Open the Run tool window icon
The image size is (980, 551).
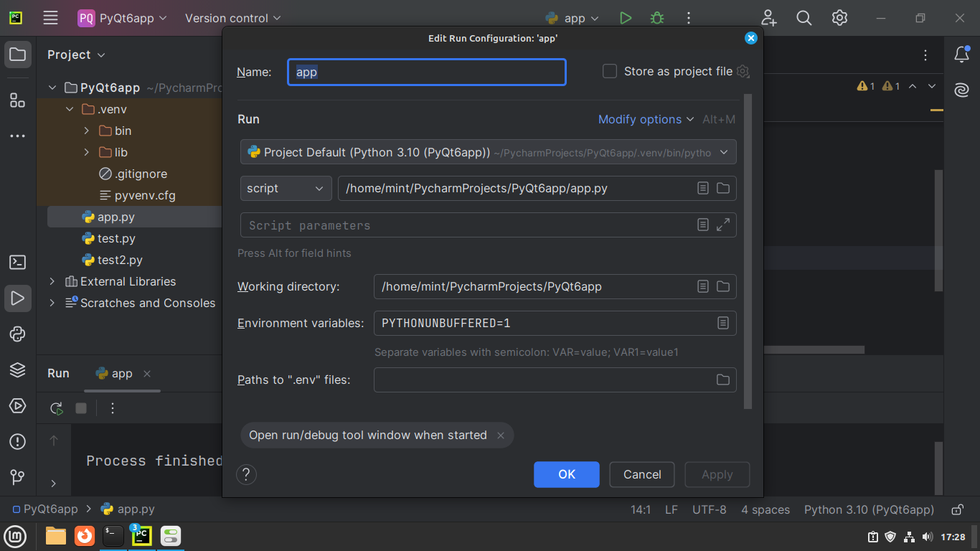(18, 298)
